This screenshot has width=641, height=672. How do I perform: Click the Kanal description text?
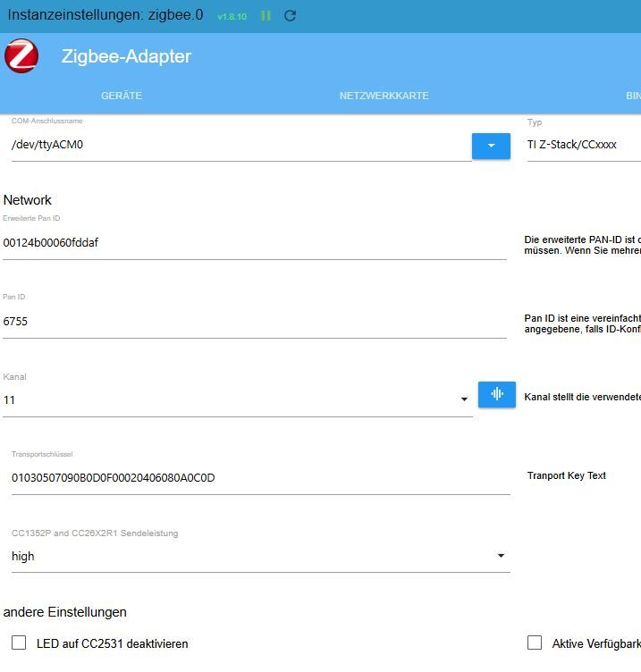tap(582, 398)
